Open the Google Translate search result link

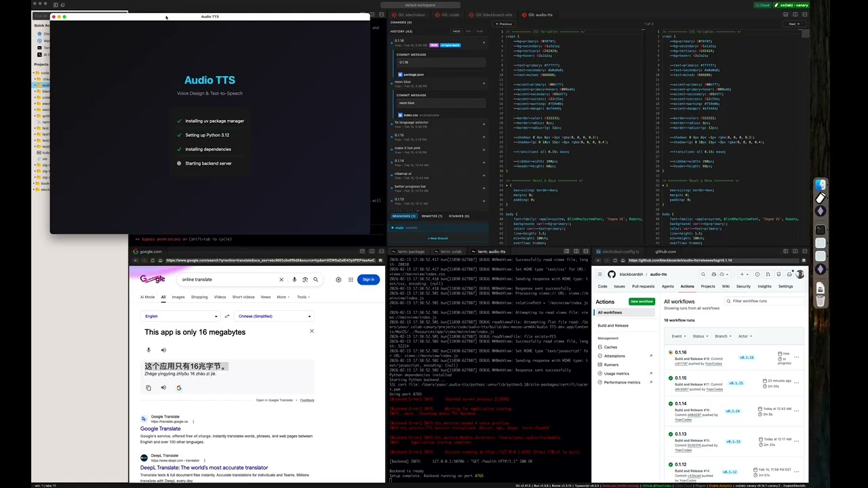[160, 428]
